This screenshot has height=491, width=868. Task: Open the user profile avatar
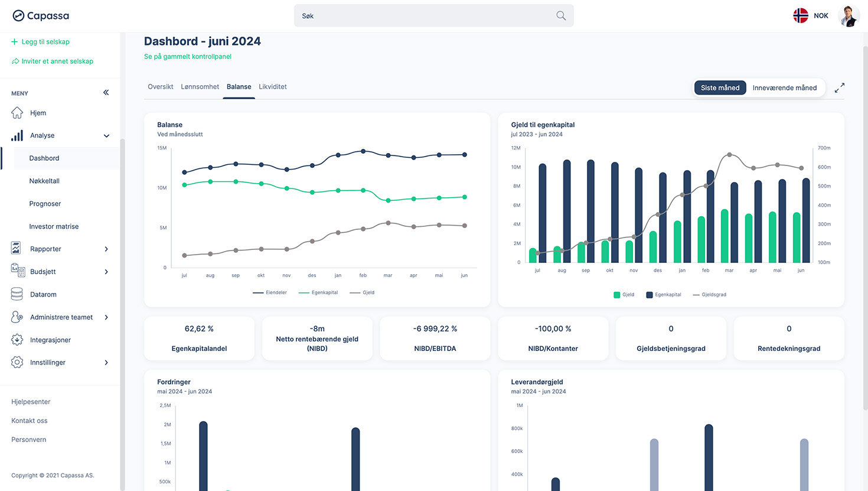tap(849, 16)
